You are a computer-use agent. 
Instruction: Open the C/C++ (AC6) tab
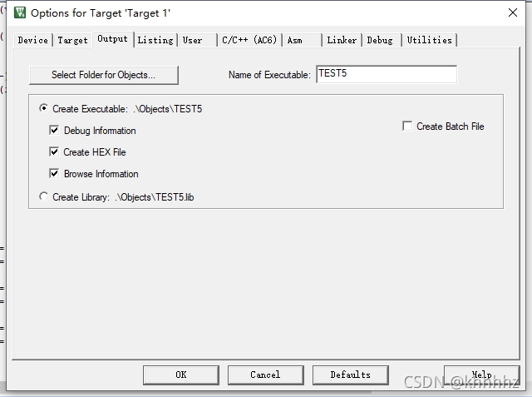(x=249, y=40)
